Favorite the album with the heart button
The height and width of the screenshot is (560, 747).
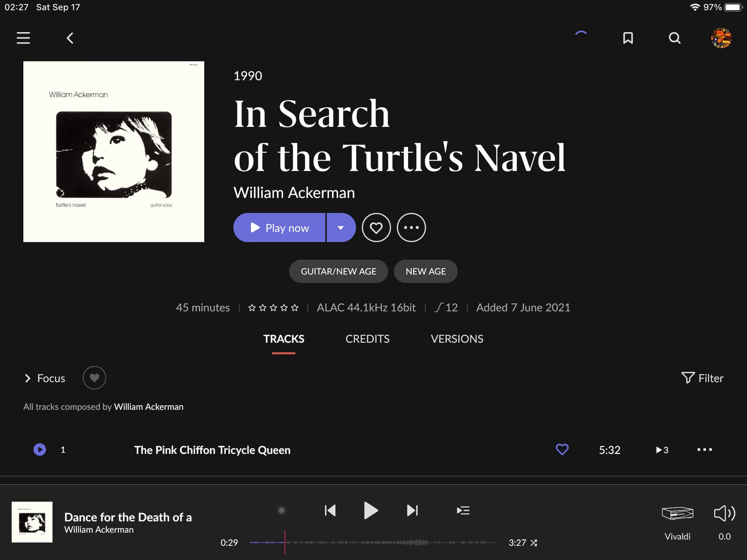pyautogui.click(x=376, y=227)
